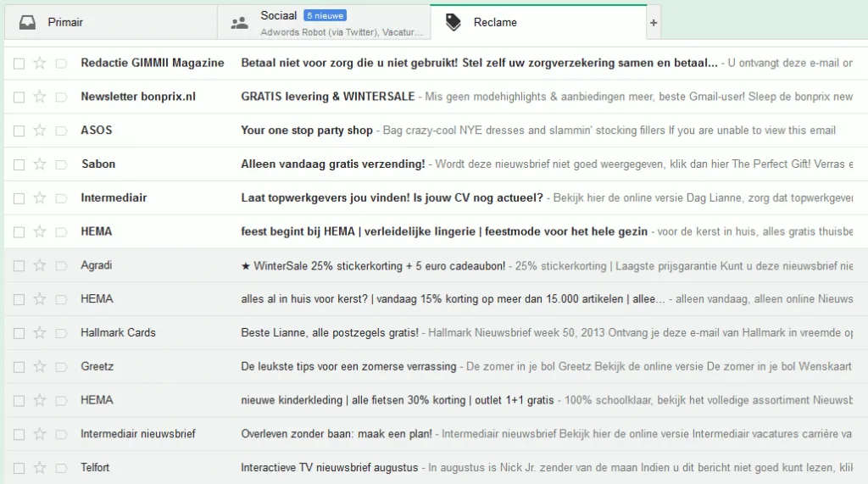Star the Intermediair CV email
Viewport: 868px width, 484px height.
point(39,197)
